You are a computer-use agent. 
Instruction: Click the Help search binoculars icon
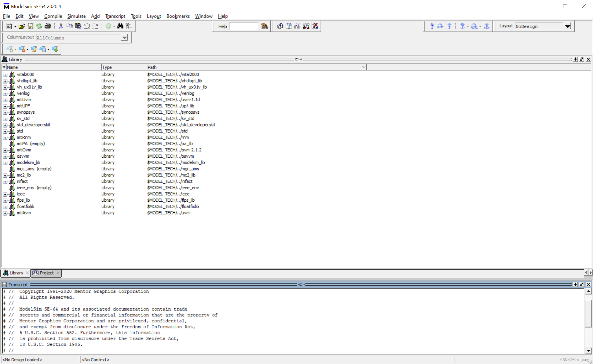[264, 26]
